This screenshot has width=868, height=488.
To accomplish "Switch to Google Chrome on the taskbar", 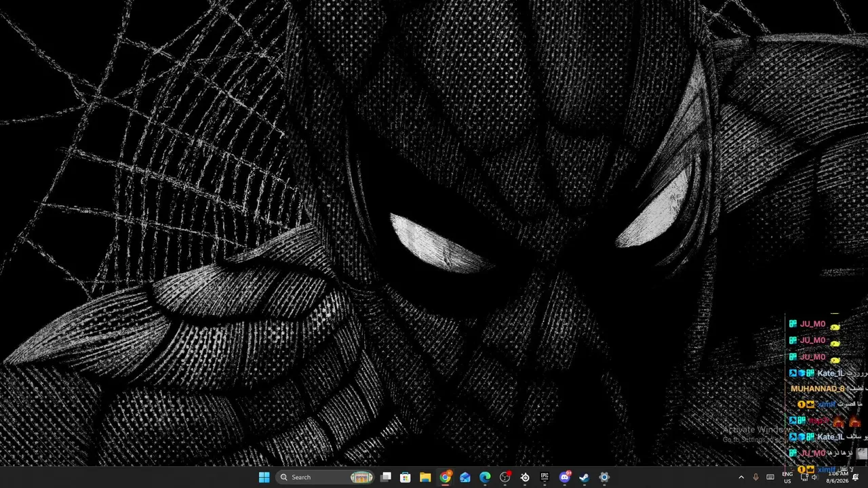I will point(446,477).
